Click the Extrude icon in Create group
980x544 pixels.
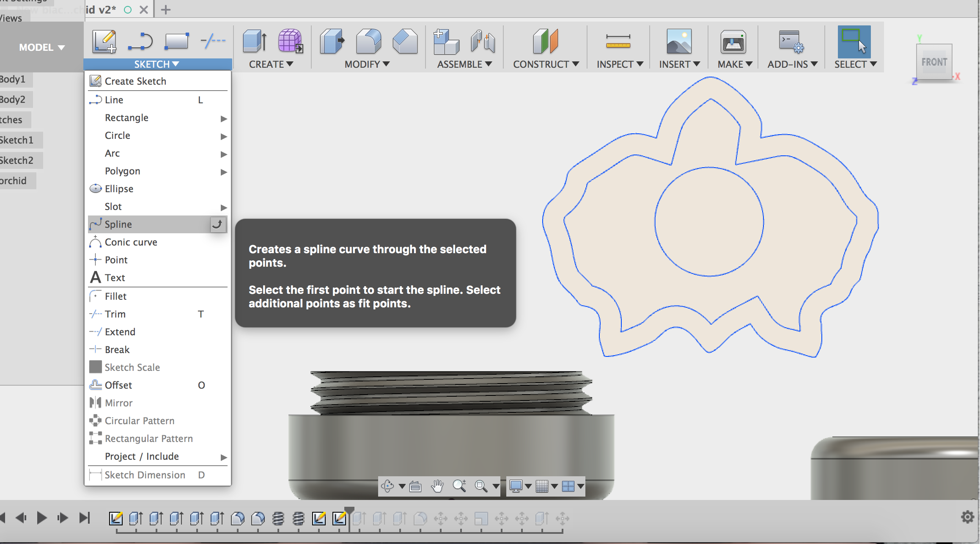[255, 41]
